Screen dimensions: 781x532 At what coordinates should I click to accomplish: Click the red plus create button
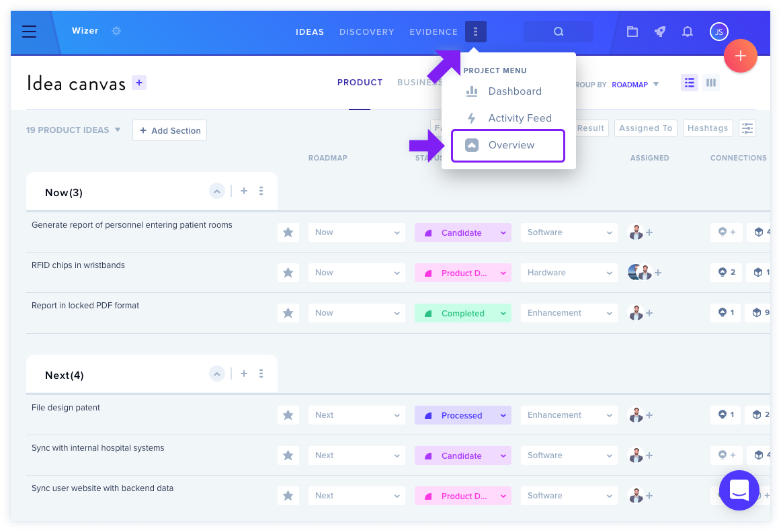[x=740, y=56]
